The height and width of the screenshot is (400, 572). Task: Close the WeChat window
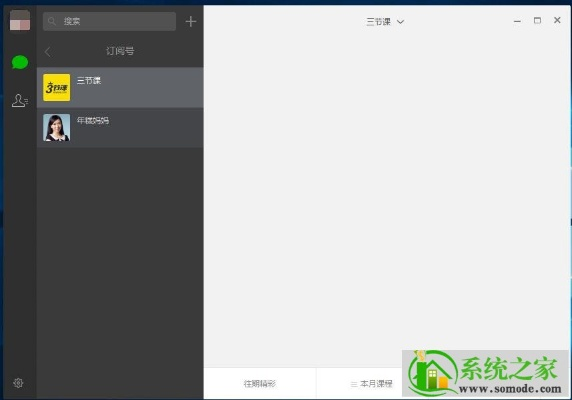557,20
